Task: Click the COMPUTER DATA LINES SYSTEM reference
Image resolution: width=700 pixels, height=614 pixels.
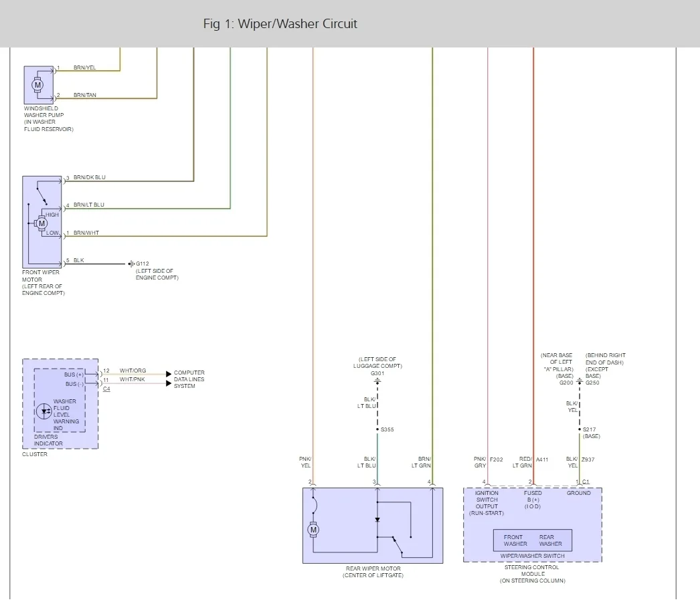Action: [189, 379]
